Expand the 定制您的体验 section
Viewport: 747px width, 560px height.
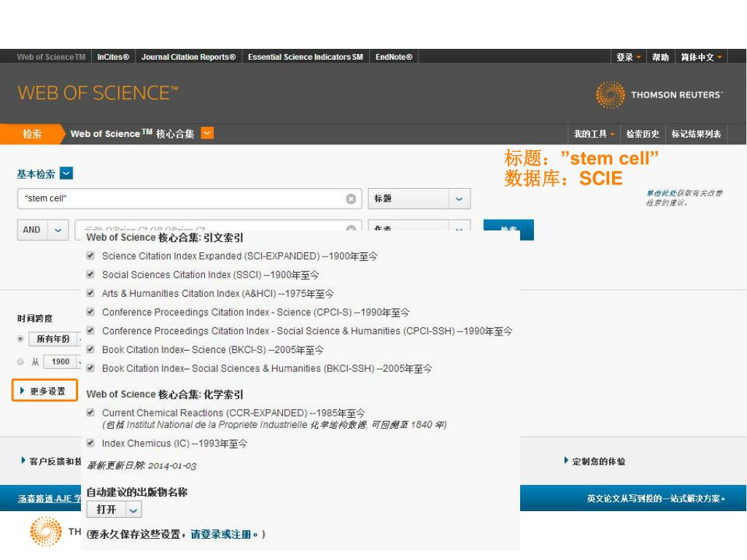595,461
